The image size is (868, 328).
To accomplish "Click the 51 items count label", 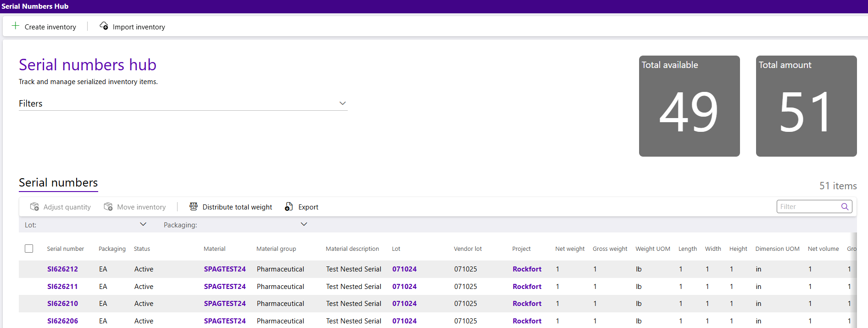I will click(838, 186).
